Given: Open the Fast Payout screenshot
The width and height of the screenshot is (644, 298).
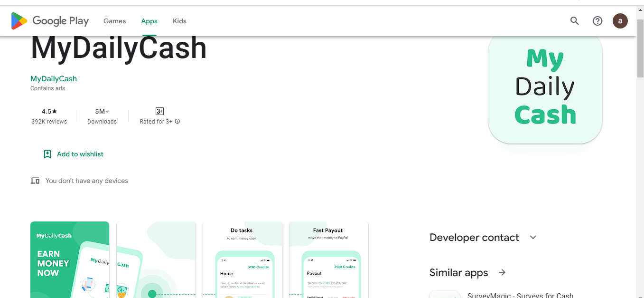Looking at the screenshot, I should click(329, 260).
